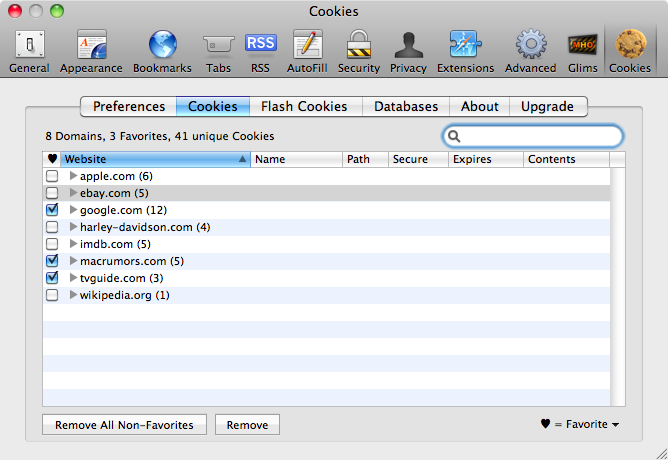Switch to the Preferences tab
The image size is (668, 460).
click(129, 106)
